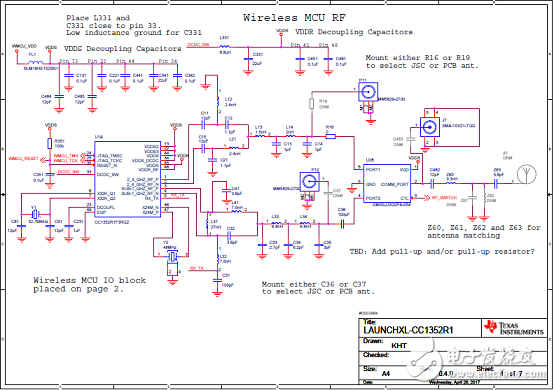Select the C331 22uF capacitor
Screen dimensions: 554x390
pos(248,58)
